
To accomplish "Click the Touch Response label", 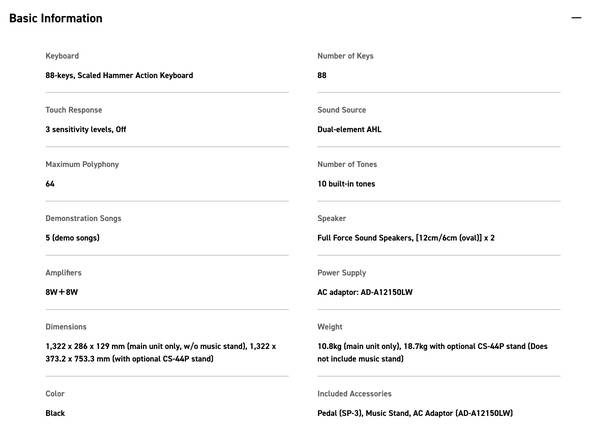I will (x=73, y=110).
